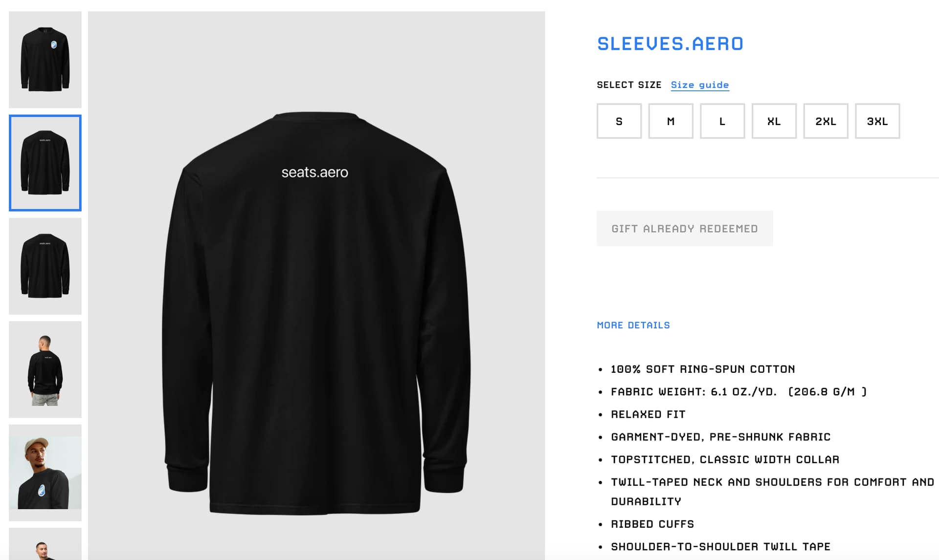Select the 2XL size option

tap(826, 121)
